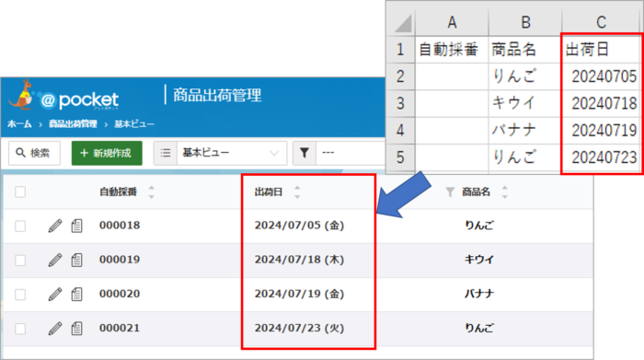Toggle the select-all checkbox in the table header

20,192
